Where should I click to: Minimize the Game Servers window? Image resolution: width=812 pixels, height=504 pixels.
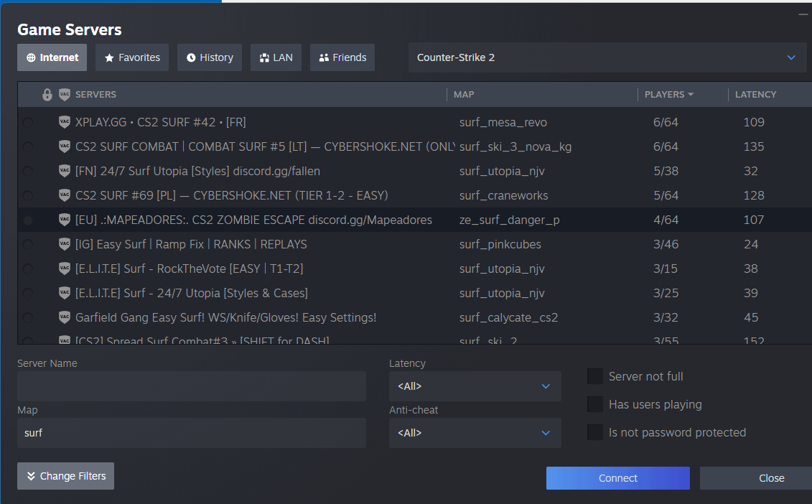tap(803, 14)
